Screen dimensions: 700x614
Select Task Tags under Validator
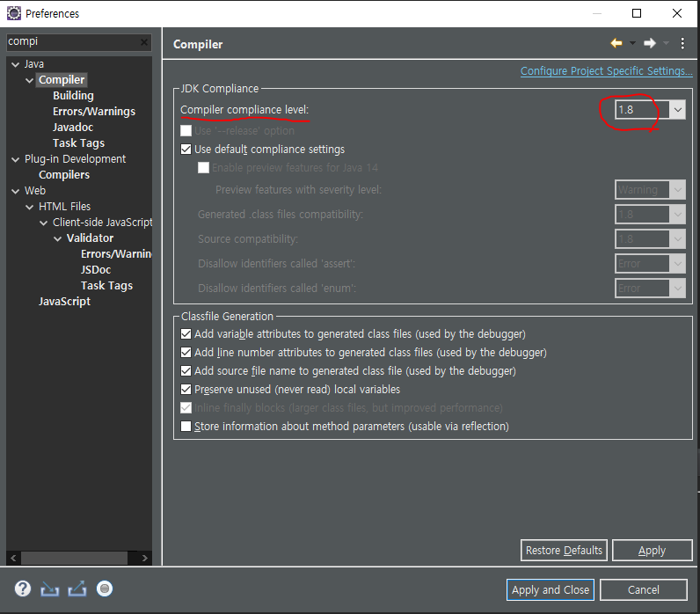point(106,285)
